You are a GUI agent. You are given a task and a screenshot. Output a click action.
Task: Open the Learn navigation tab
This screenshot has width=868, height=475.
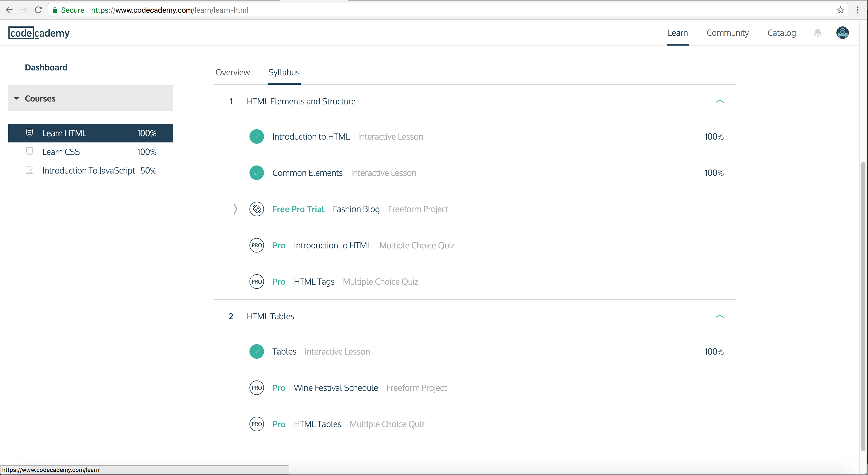[x=678, y=33]
